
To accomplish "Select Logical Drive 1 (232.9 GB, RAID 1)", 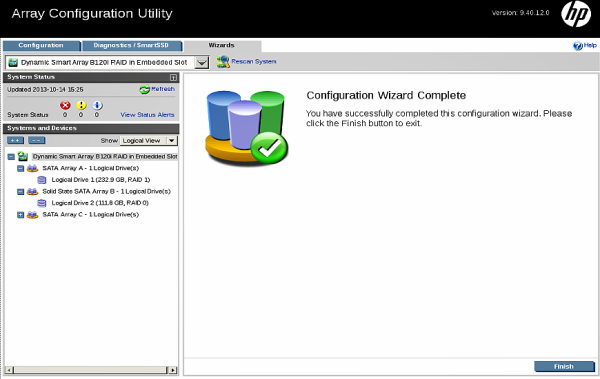I will point(101,180).
